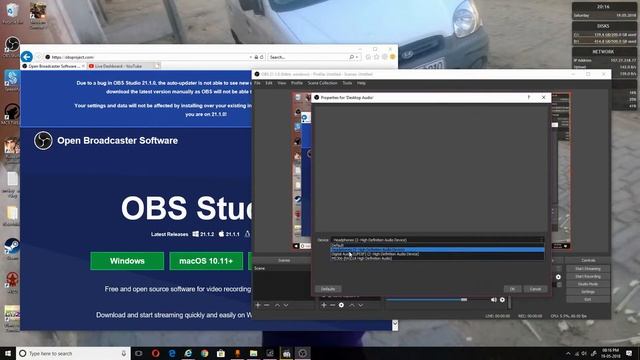Remove scene using the minus icon

[267, 305]
